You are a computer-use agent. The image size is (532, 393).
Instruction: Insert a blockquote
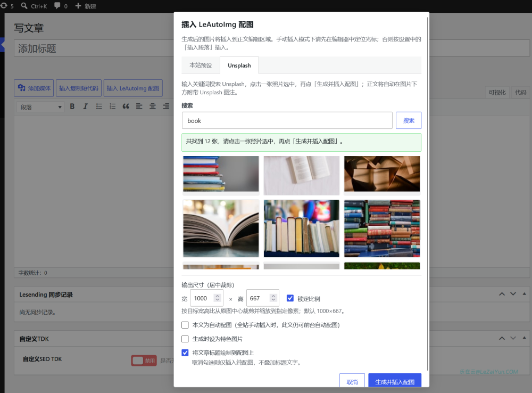pyautogui.click(x=126, y=107)
